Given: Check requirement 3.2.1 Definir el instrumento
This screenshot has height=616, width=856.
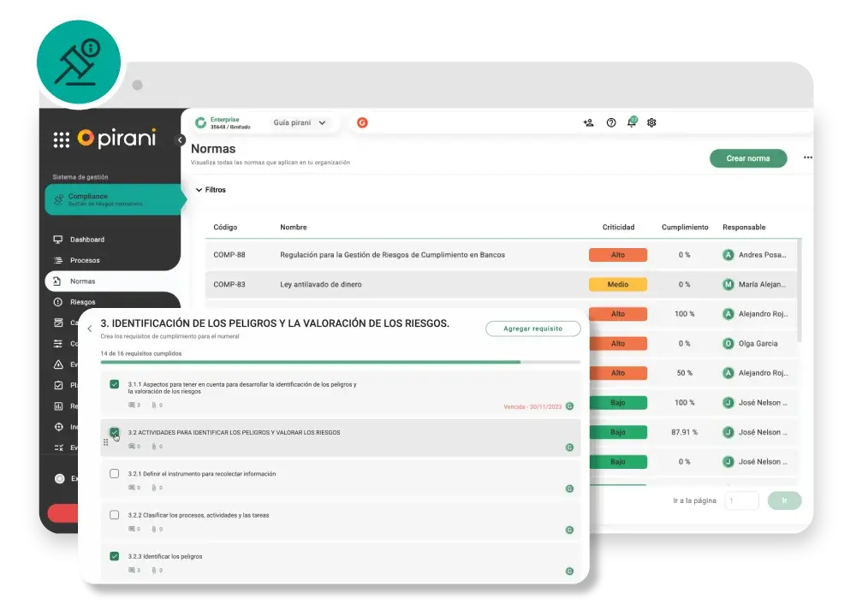Looking at the screenshot, I should [x=115, y=474].
